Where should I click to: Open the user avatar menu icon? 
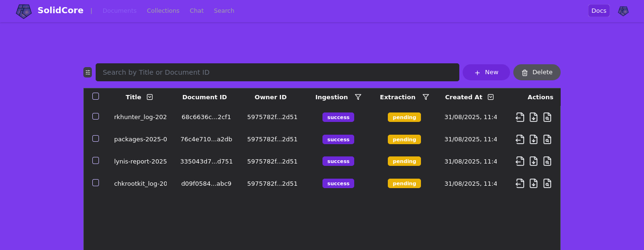click(623, 11)
